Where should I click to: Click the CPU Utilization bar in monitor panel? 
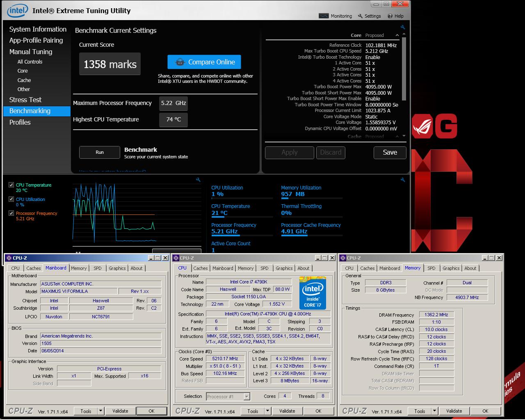[x=242, y=199]
